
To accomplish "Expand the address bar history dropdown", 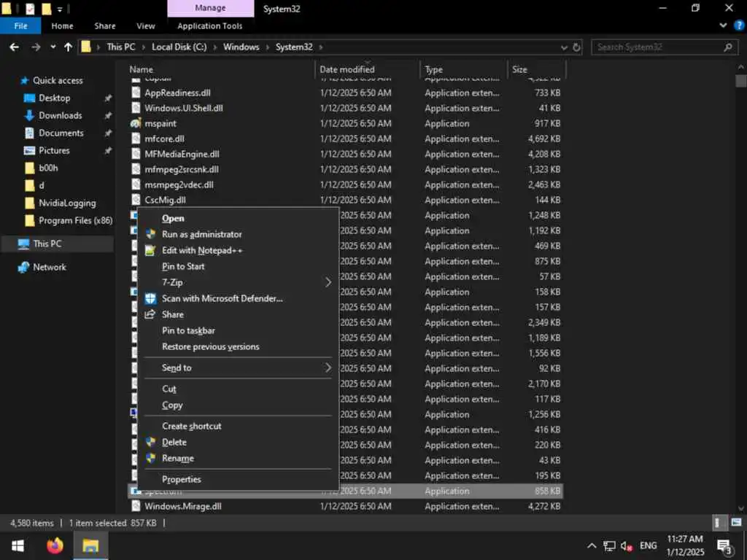I will 564,47.
